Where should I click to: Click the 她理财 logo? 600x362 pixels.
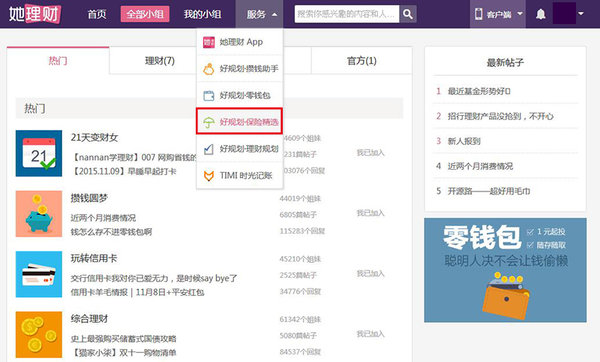coord(34,14)
